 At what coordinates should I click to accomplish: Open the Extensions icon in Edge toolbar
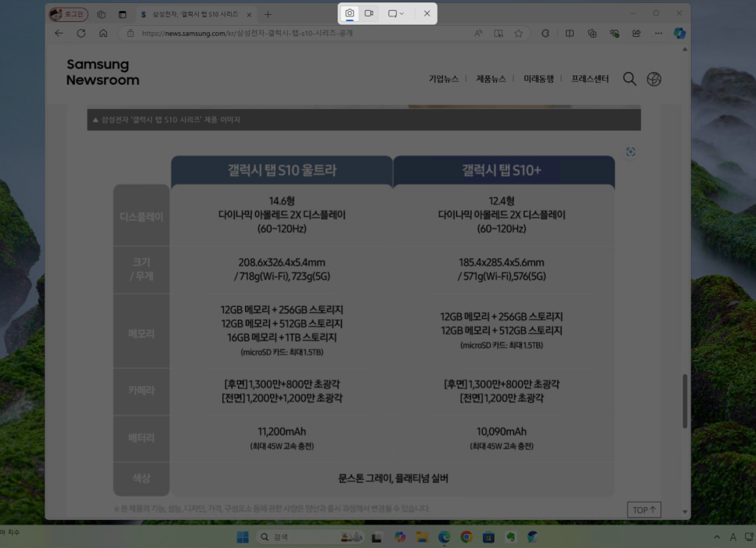(545, 34)
